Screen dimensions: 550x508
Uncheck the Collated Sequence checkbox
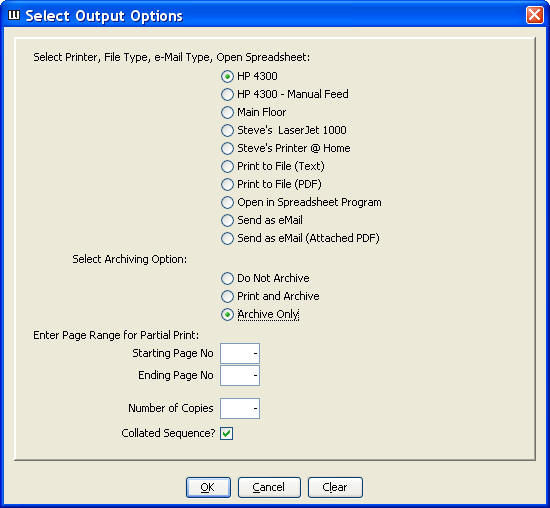[x=227, y=433]
